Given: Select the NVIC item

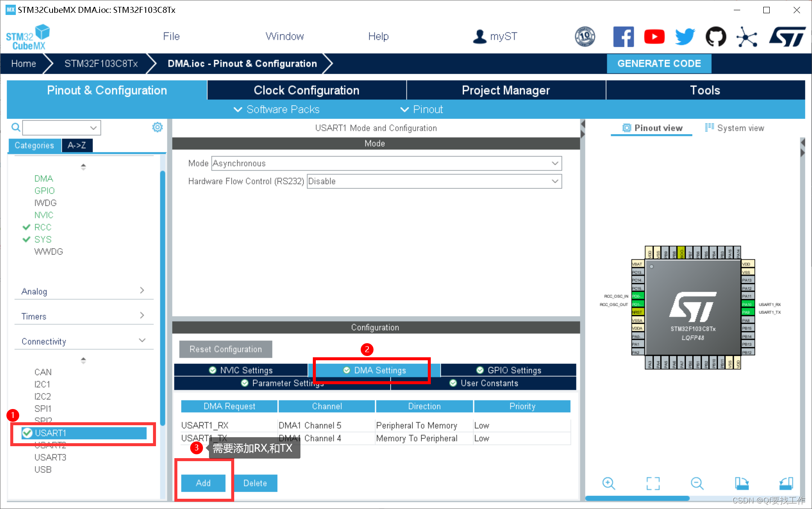Looking at the screenshot, I should (x=44, y=215).
